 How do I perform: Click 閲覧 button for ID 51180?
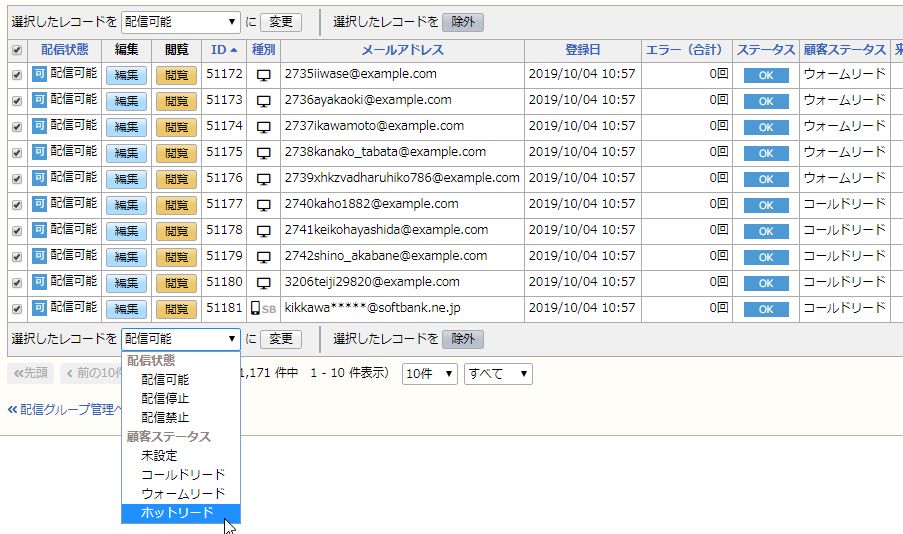coord(176,283)
